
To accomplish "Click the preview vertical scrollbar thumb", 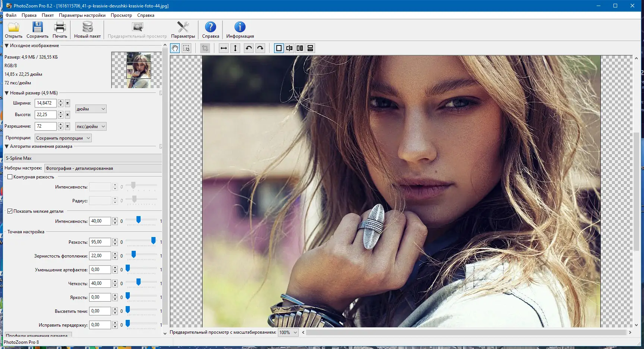I will coord(636,191).
